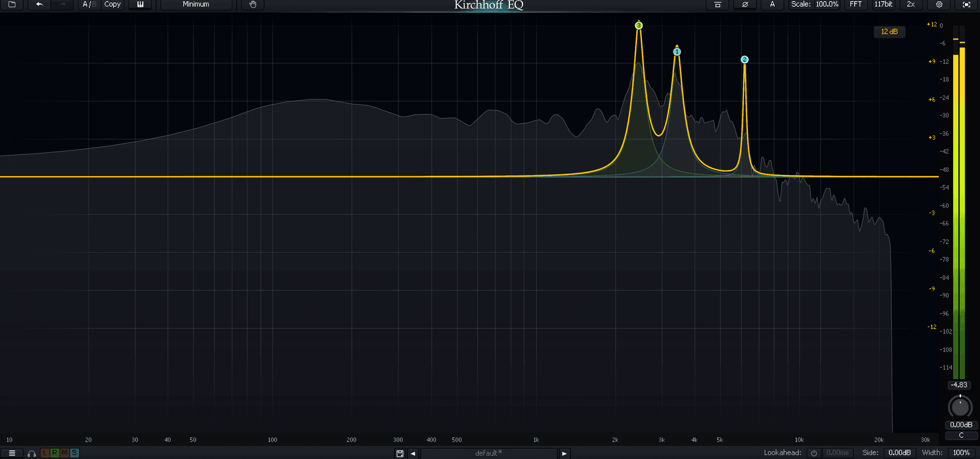Image resolution: width=980 pixels, height=459 pixels.
Task: Toggle the L channel button
Action: [x=45, y=453]
